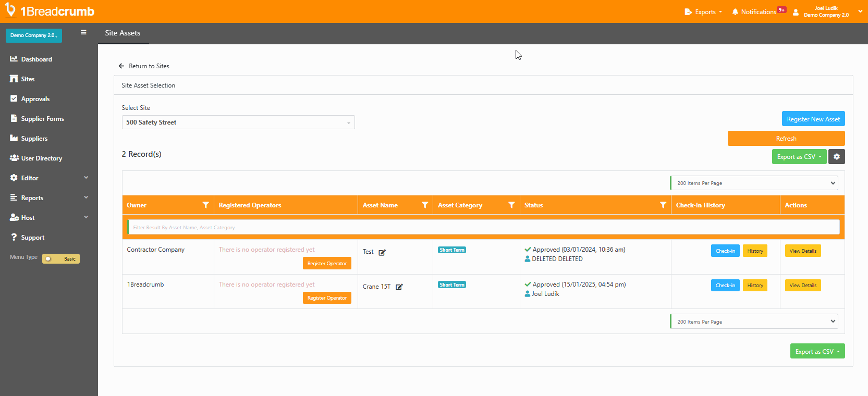Viewport: 868px width, 396px height.
Task: Click Return to Sites link
Action: click(144, 66)
